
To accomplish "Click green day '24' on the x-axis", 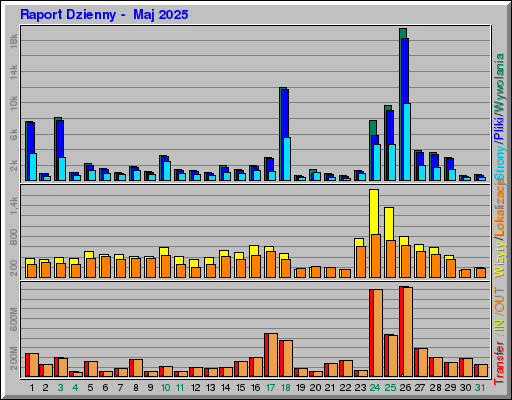I will (x=375, y=388).
